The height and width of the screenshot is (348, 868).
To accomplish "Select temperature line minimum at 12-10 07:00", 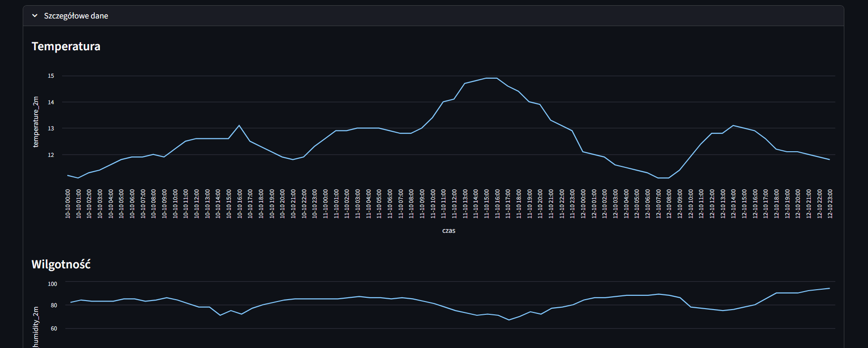I will coord(659,178).
